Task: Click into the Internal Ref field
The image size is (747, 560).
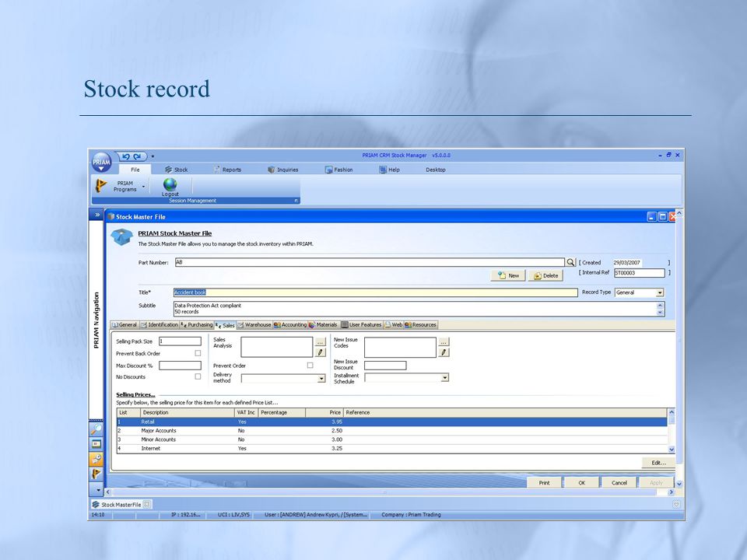Action: (640, 273)
